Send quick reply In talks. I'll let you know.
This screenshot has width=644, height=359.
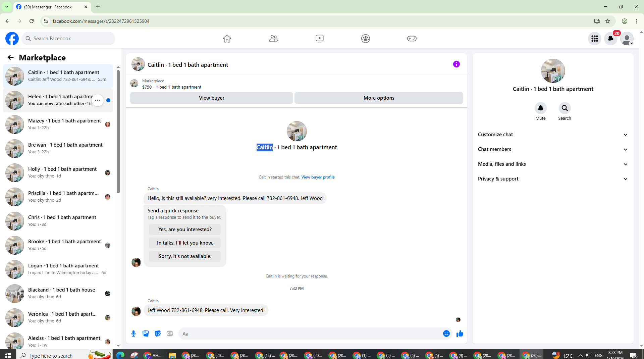click(x=185, y=243)
